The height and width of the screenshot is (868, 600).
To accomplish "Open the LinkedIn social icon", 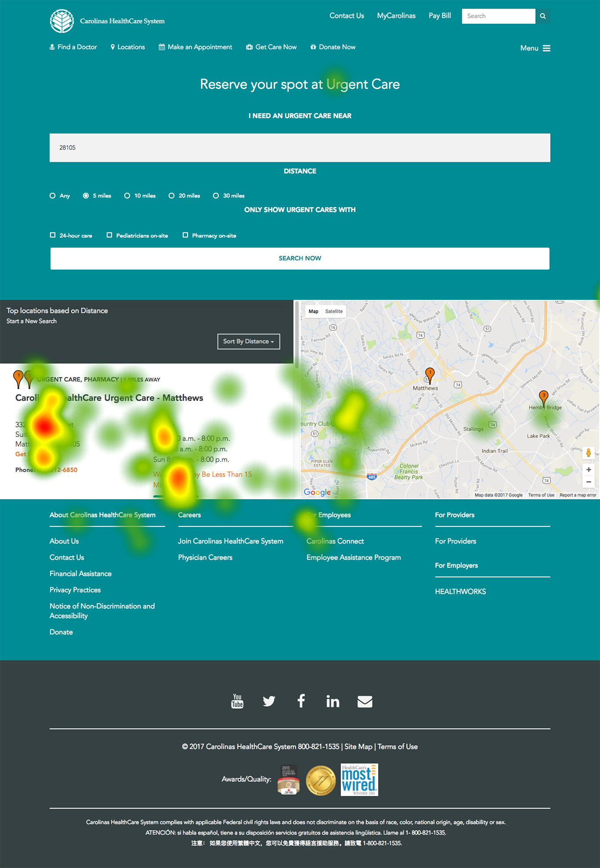I will pyautogui.click(x=333, y=701).
